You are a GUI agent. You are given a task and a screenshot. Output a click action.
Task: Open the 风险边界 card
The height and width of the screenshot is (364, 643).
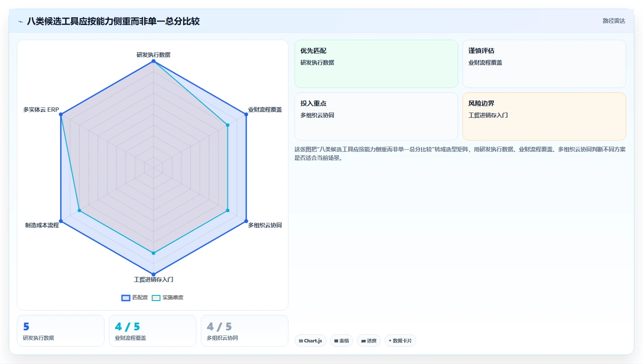[x=544, y=116]
